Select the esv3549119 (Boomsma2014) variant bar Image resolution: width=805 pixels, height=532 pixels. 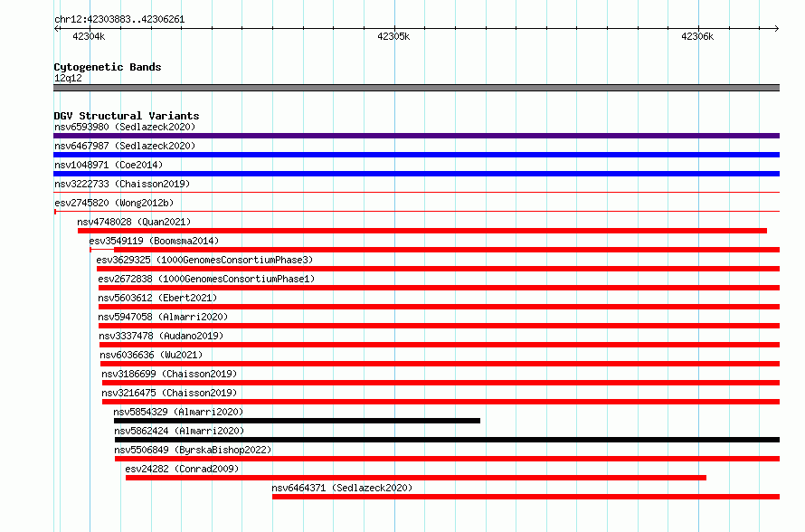(435, 250)
